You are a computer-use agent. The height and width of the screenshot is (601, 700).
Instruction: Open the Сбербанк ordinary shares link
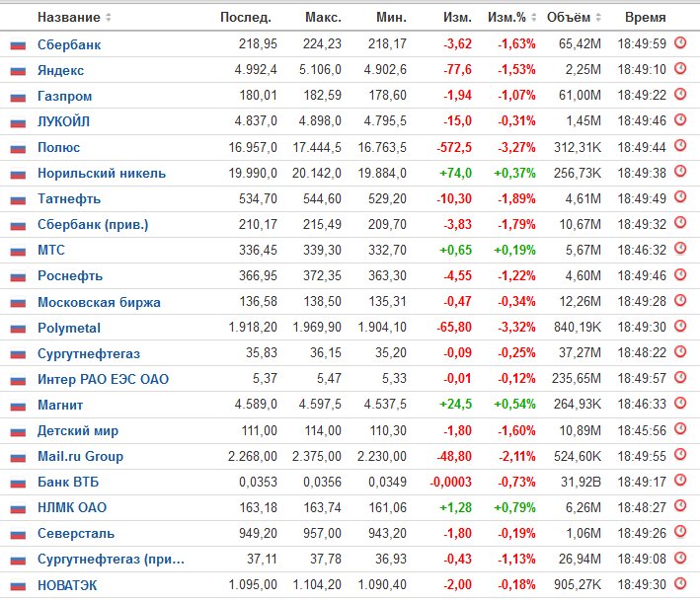pyautogui.click(x=69, y=44)
